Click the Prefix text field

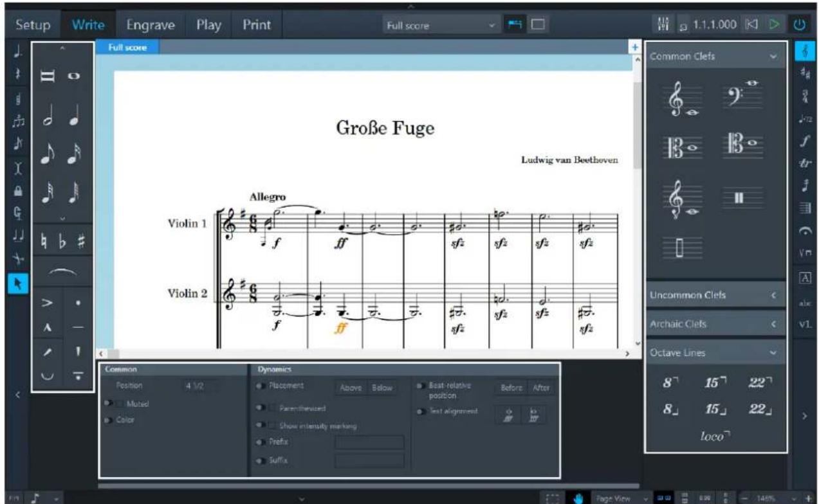pos(369,442)
